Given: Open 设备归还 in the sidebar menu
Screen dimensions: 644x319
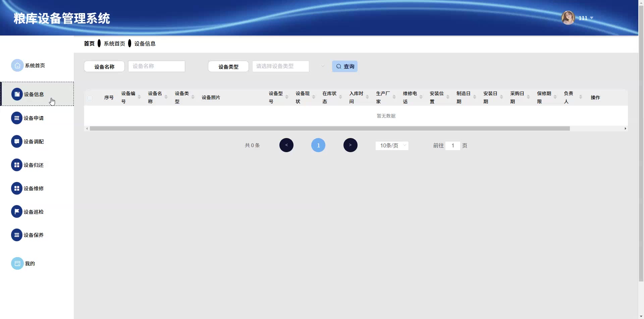Looking at the screenshot, I should pyautogui.click(x=34, y=165).
